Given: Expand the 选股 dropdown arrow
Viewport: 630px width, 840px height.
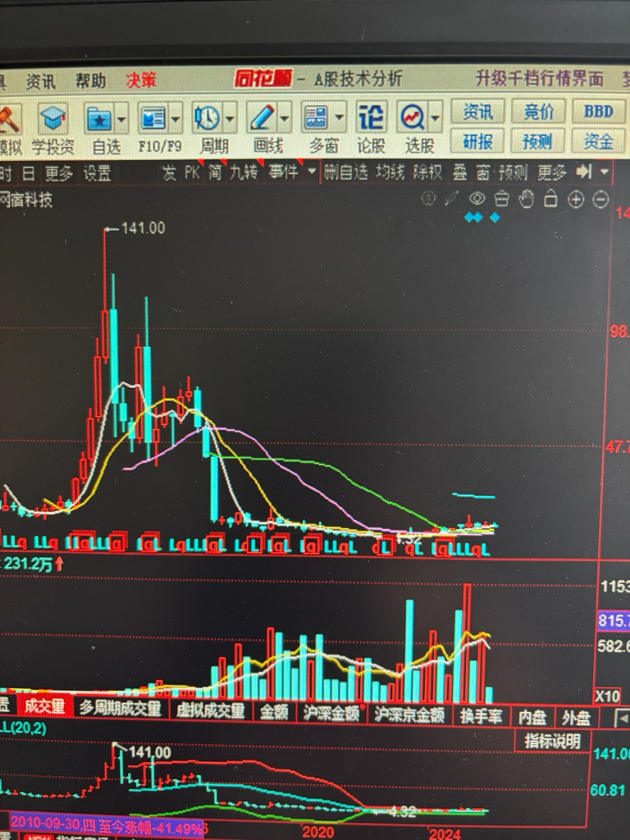Looking at the screenshot, I should 436,117.
